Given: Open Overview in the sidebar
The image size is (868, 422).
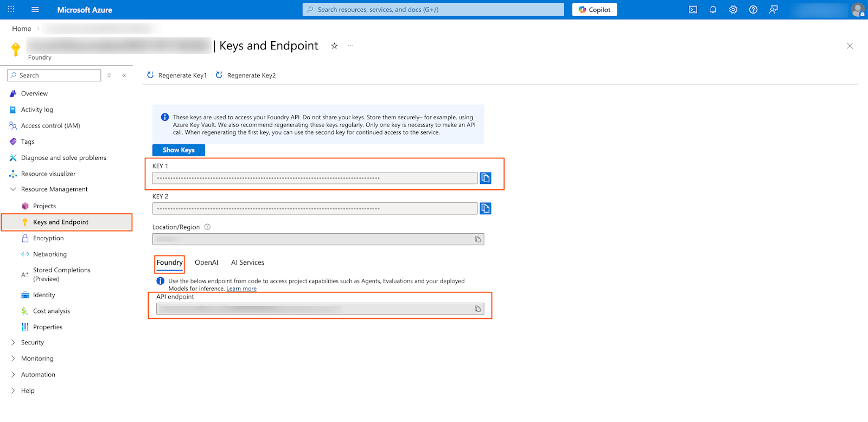Looking at the screenshot, I should coord(34,93).
